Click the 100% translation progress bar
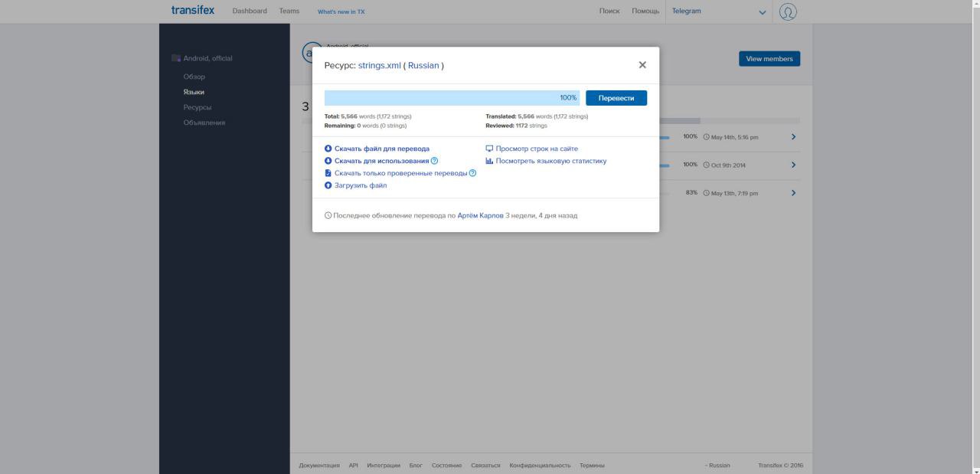 (452, 98)
